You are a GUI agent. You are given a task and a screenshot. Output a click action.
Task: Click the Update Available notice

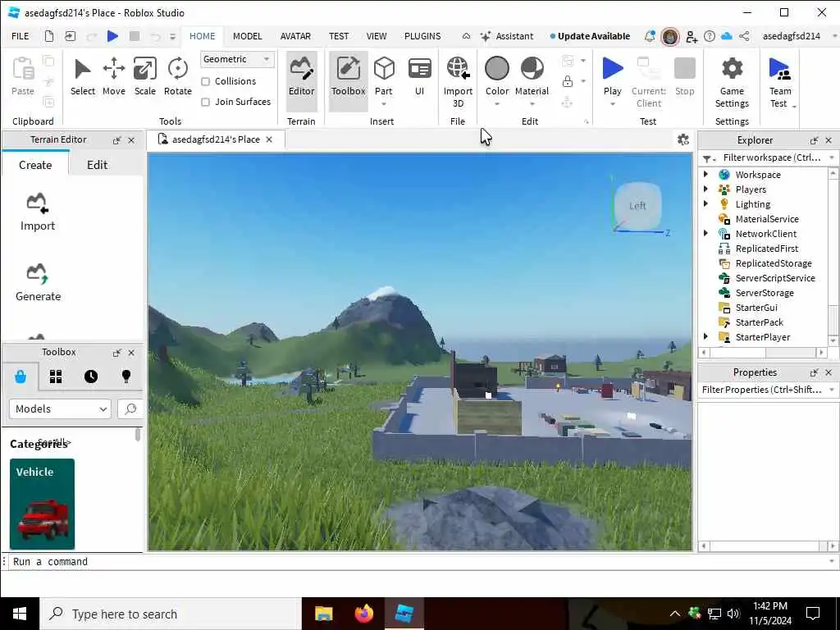click(590, 36)
